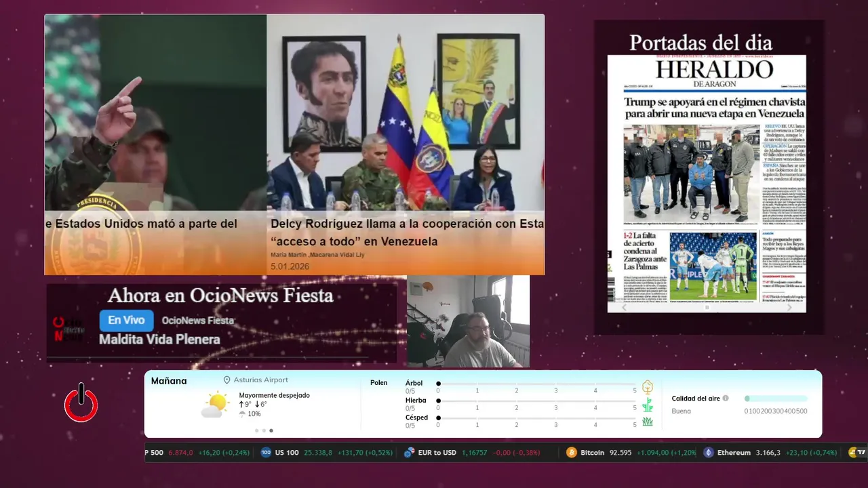Open the 'Estados Unidos mató a parte del' headline

(x=141, y=224)
